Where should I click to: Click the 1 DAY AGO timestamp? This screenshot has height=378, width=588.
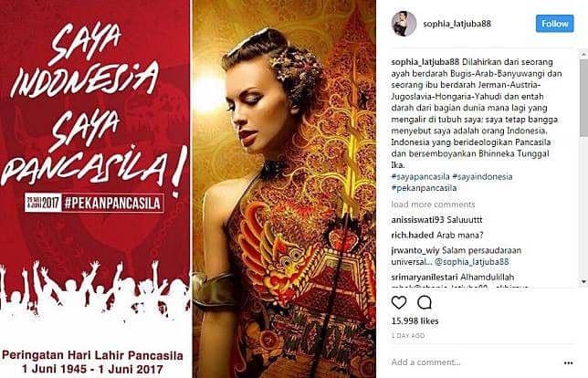(408, 336)
